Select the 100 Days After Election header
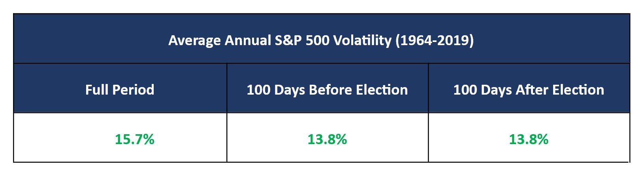The height and width of the screenshot is (173, 644). pos(529,89)
